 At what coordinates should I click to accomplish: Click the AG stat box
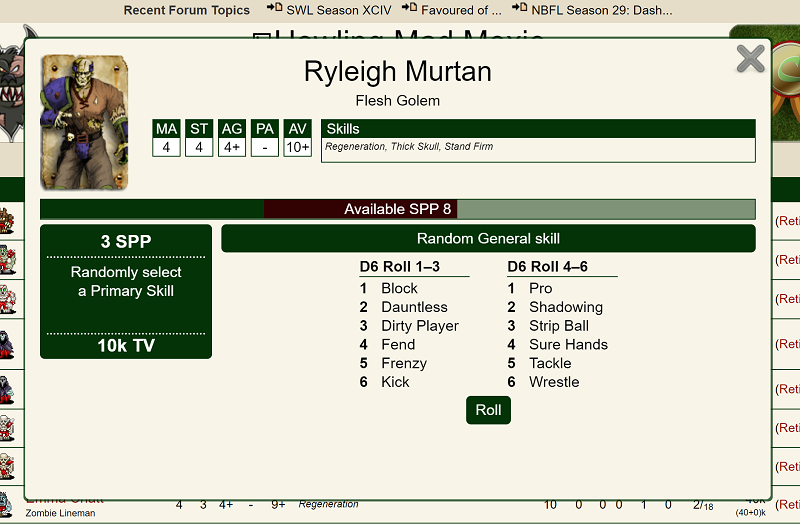click(x=232, y=138)
